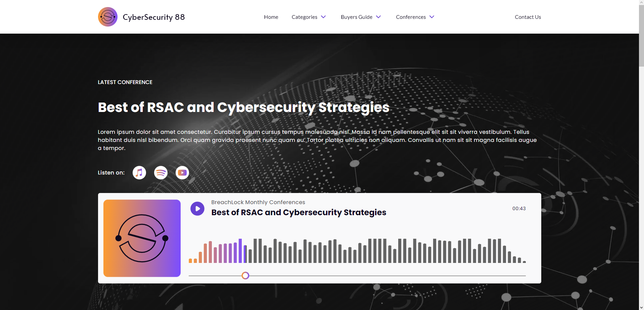Open the Spotify listen icon
This screenshot has height=310, width=644.
click(161, 173)
